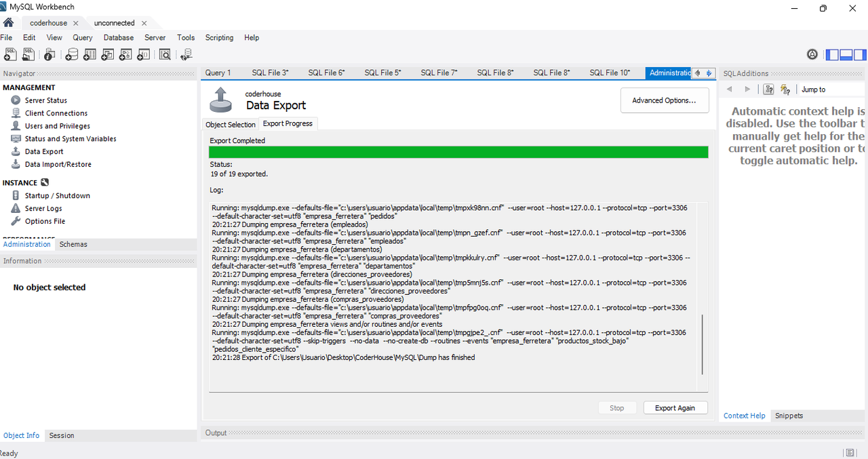This screenshot has height=459, width=868.
Task: Click the Export Again button
Action: pos(675,408)
